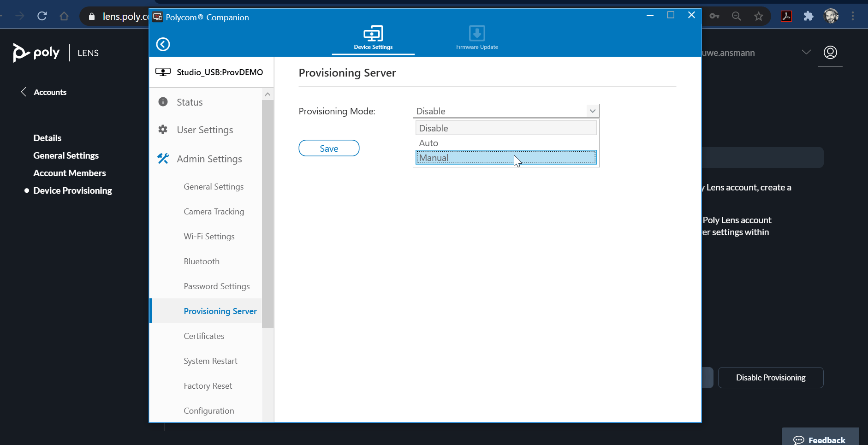Image resolution: width=868 pixels, height=445 pixels.
Task: Open System Restart page
Action: pyautogui.click(x=210, y=361)
